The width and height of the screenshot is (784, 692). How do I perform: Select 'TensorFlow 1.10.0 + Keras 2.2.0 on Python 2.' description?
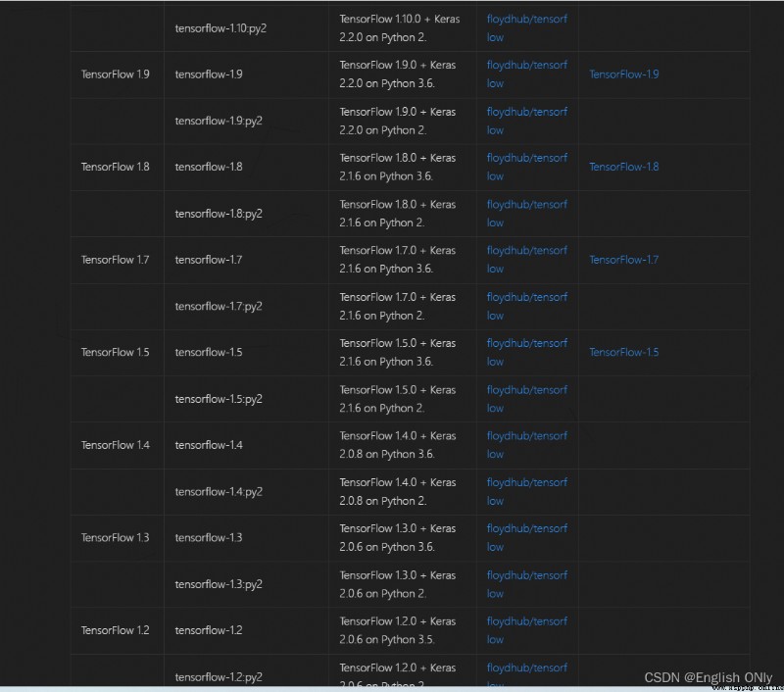[x=400, y=28]
